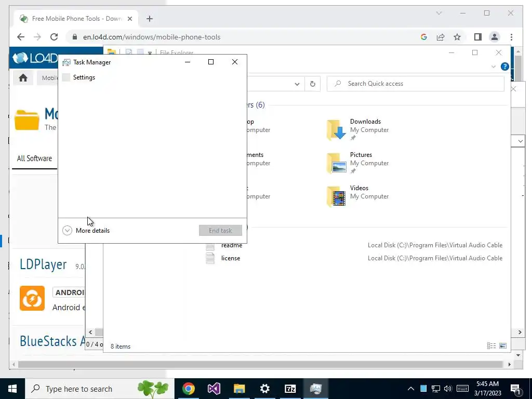This screenshot has height=399, width=532.
Task: Open Chrome tab search dropdown
Action: pyautogui.click(x=438, y=13)
